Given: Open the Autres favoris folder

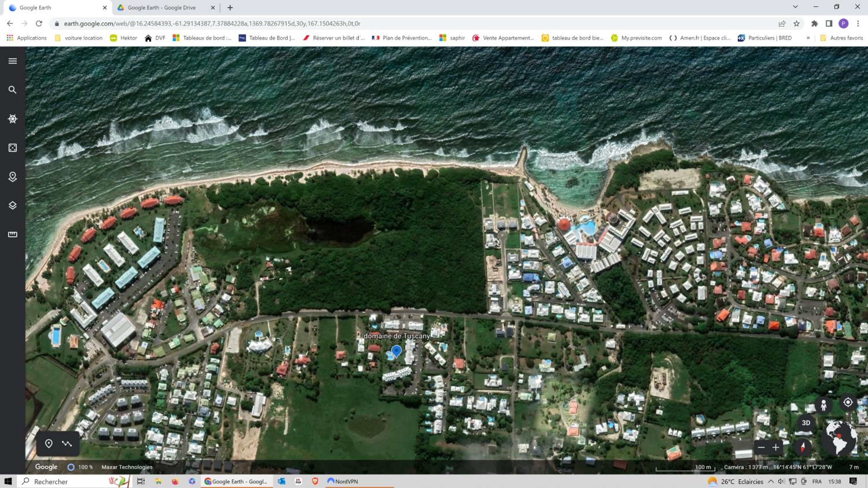Looking at the screenshot, I should pos(841,38).
